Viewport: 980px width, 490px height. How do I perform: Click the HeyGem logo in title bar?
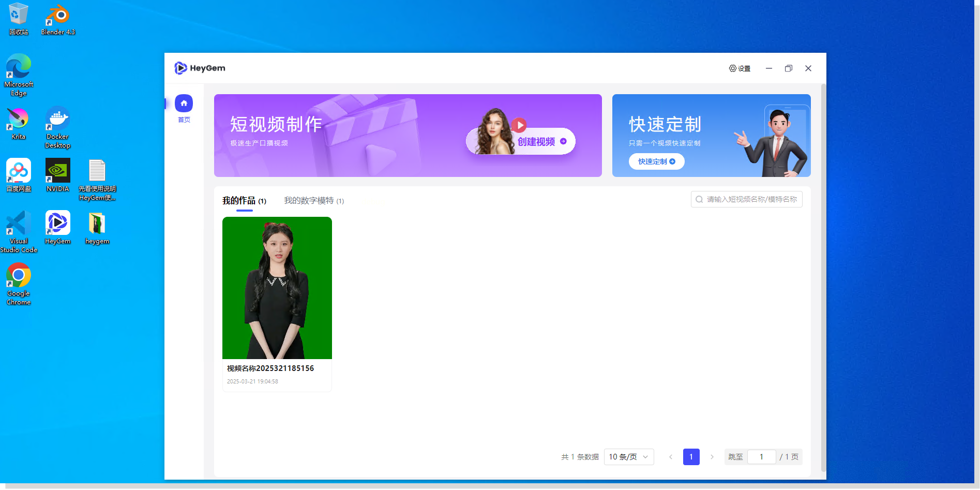tap(200, 68)
